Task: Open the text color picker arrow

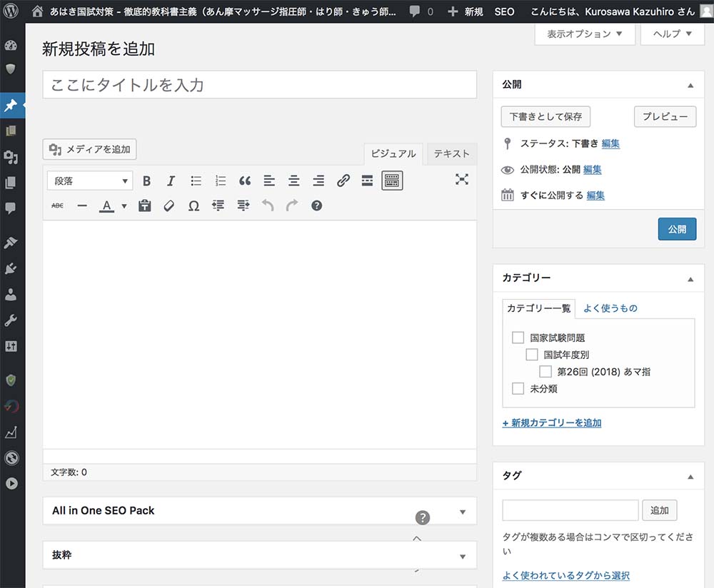Action: point(124,206)
